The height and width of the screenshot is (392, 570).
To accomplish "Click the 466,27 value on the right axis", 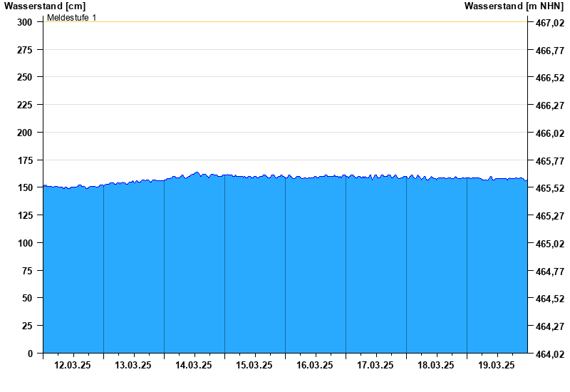I will pos(550,105).
